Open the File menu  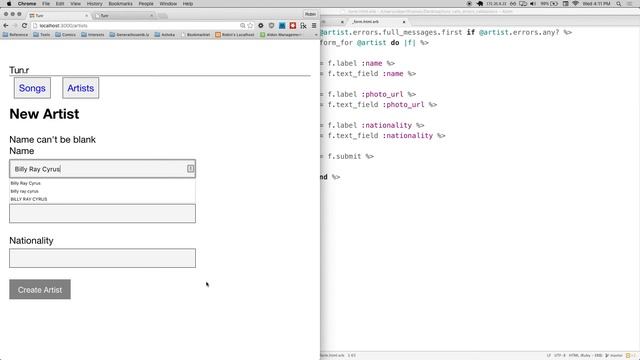click(x=46, y=4)
